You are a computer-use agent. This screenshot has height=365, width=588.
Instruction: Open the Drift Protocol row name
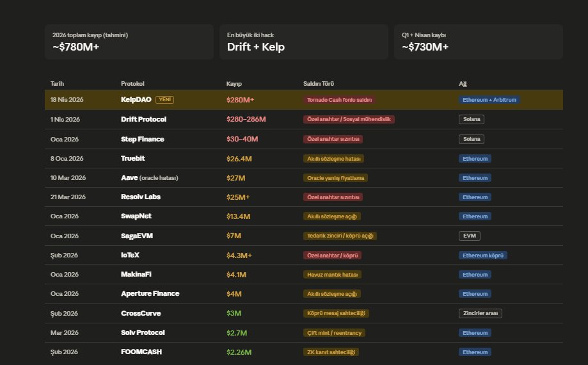click(x=143, y=119)
